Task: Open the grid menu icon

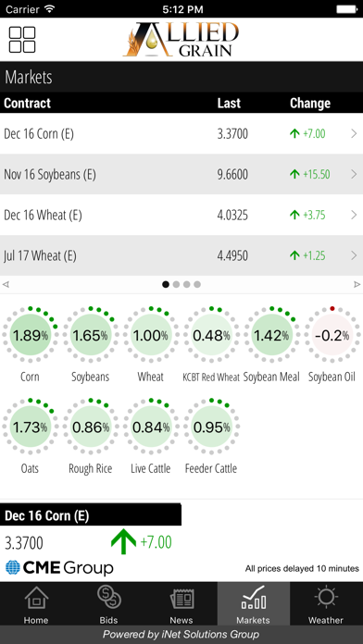Action: click(x=22, y=40)
